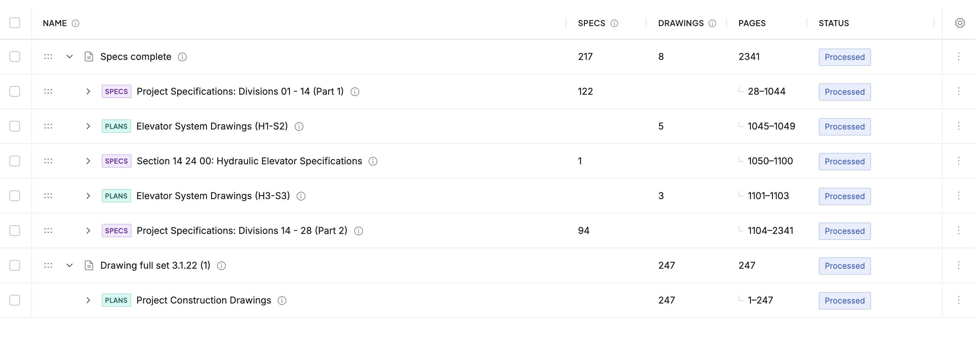Select checkbox for Project Construction Drawings row

(15, 300)
